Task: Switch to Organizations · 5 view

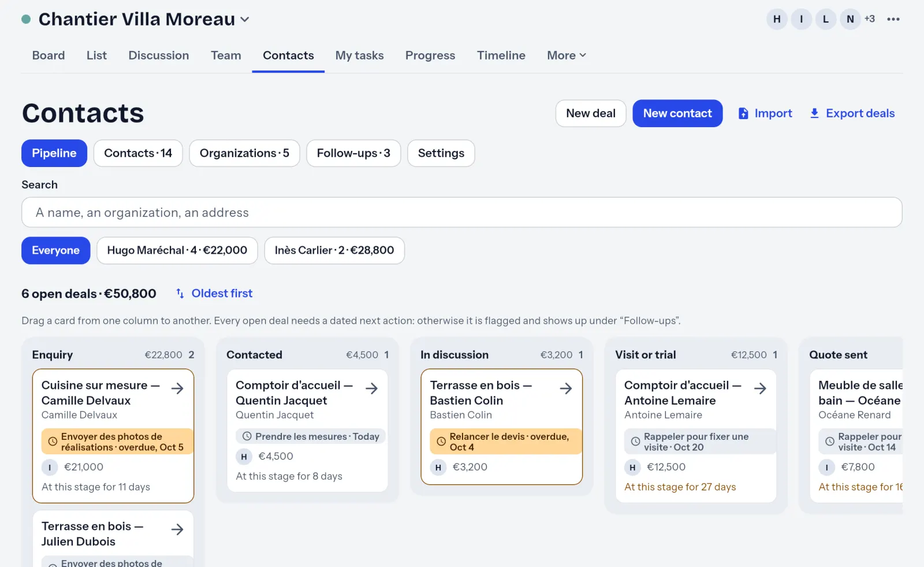Action: coord(244,153)
